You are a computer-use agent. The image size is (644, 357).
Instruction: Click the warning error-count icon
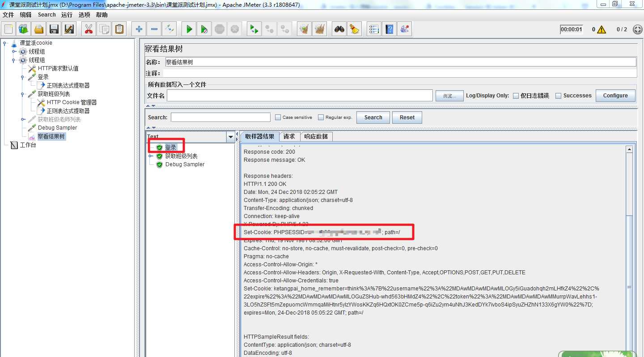pyautogui.click(x=602, y=29)
